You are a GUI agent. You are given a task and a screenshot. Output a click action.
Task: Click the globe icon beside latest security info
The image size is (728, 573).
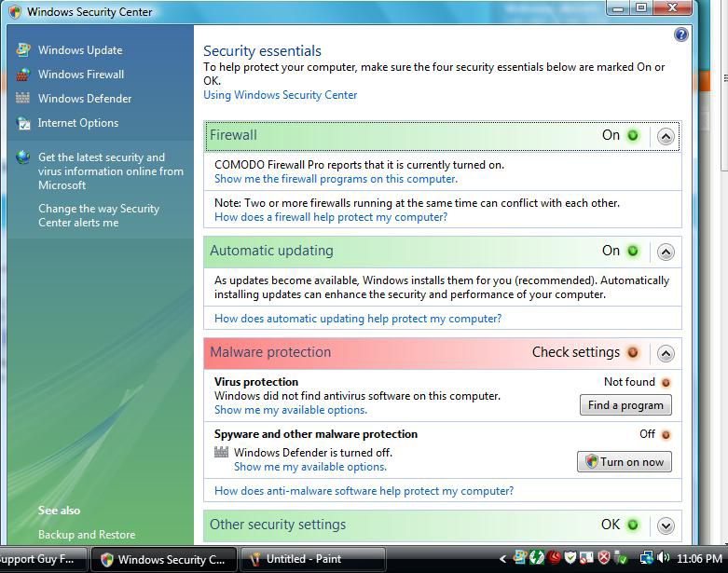click(22, 157)
